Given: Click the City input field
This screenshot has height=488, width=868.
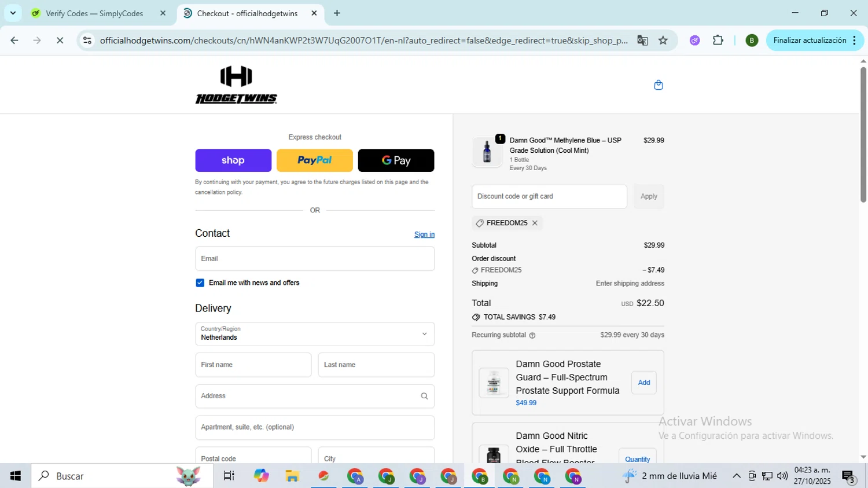Looking at the screenshot, I should pyautogui.click(x=376, y=455).
